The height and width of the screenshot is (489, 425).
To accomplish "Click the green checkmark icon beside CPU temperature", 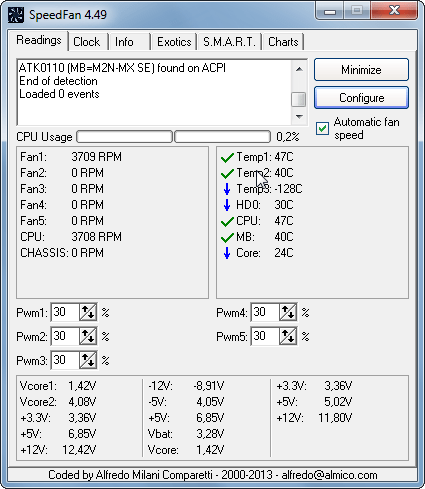I will coord(227,221).
